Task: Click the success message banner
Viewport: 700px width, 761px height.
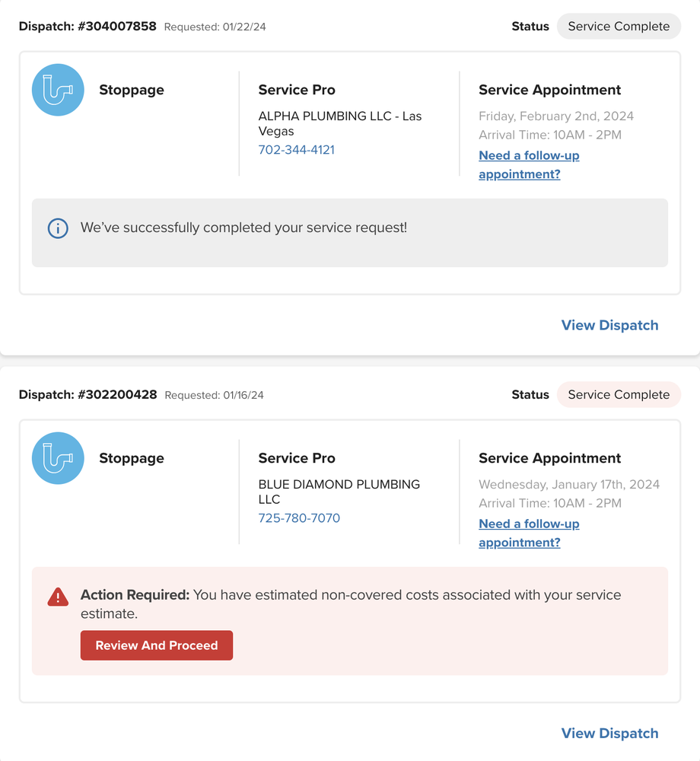Action: (349, 233)
